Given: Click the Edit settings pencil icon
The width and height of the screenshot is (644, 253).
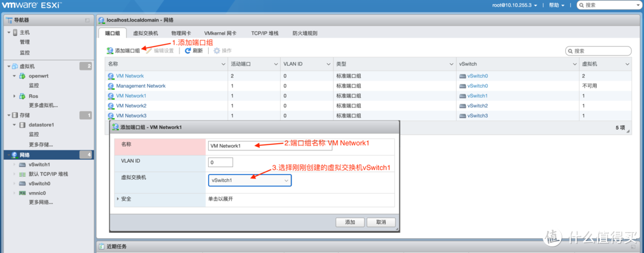Looking at the screenshot, I should 148,51.
